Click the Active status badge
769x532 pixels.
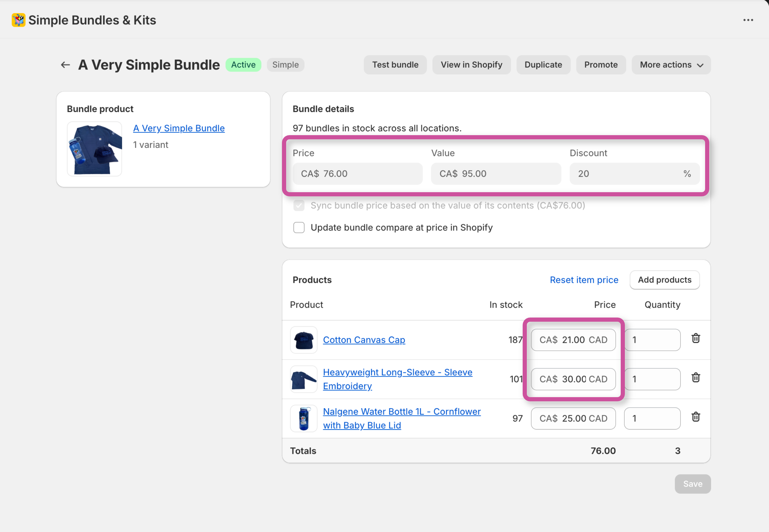243,65
